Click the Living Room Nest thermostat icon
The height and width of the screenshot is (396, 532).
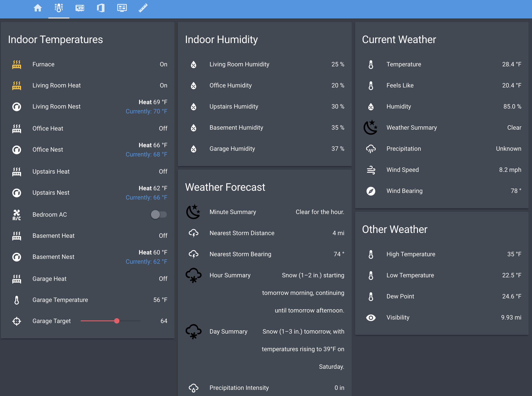[x=16, y=106]
